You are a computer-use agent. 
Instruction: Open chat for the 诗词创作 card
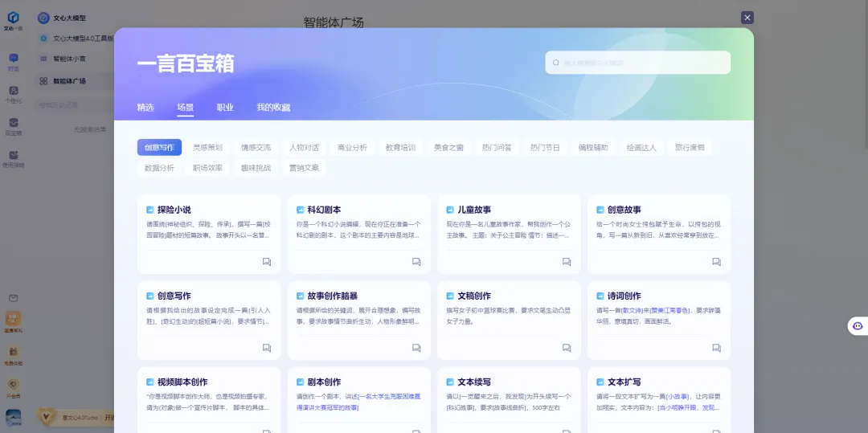tap(716, 348)
